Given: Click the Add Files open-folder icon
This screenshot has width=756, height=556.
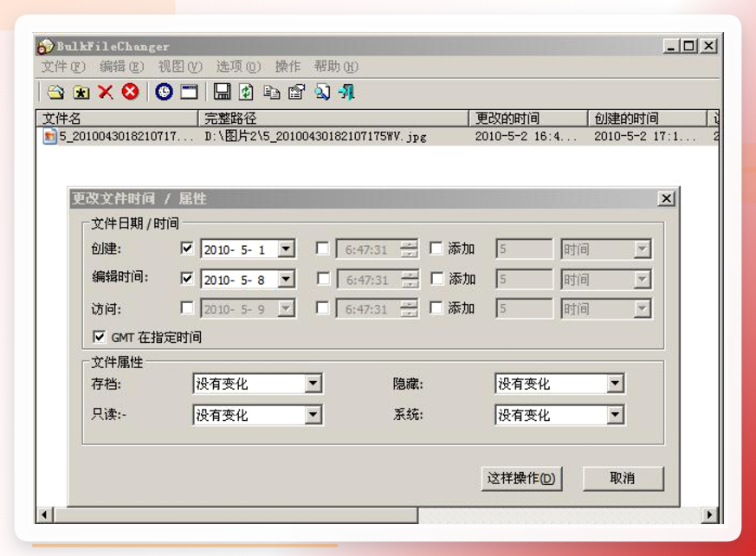Looking at the screenshot, I should 56,92.
